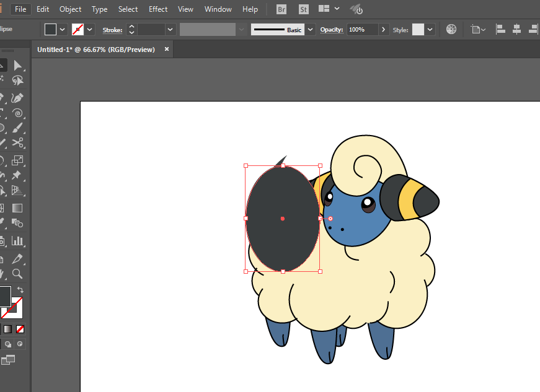Open Recolor Artwork color wheel

coord(451,30)
